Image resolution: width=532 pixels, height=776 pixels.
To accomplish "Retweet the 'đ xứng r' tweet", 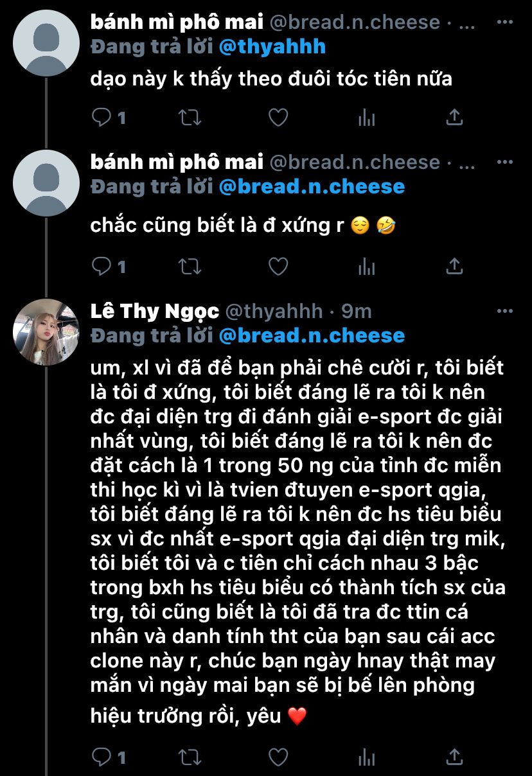I will [x=190, y=266].
